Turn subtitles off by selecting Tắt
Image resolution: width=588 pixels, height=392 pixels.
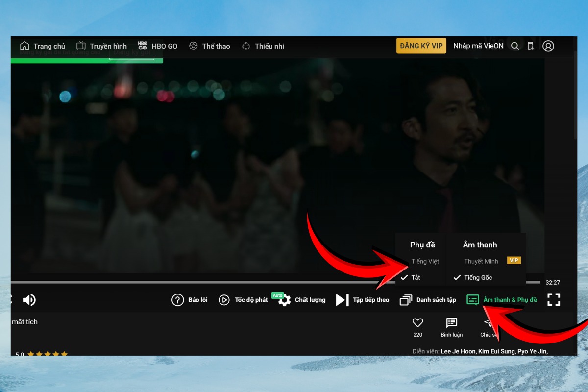tap(416, 277)
